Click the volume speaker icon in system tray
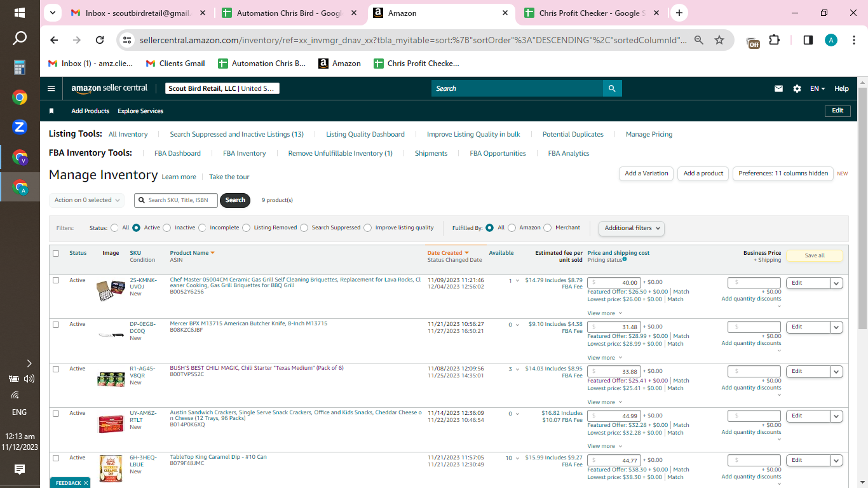 click(x=29, y=379)
